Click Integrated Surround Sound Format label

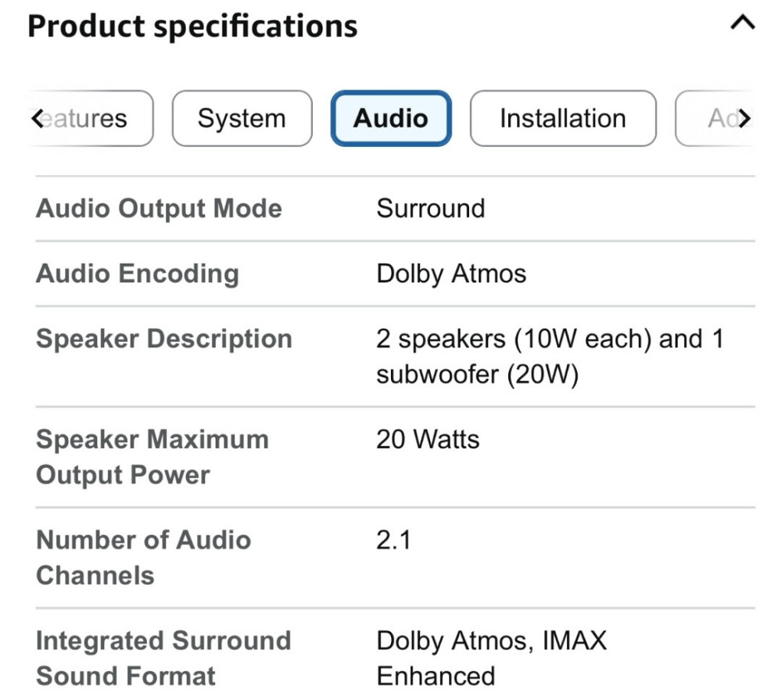[163, 658]
